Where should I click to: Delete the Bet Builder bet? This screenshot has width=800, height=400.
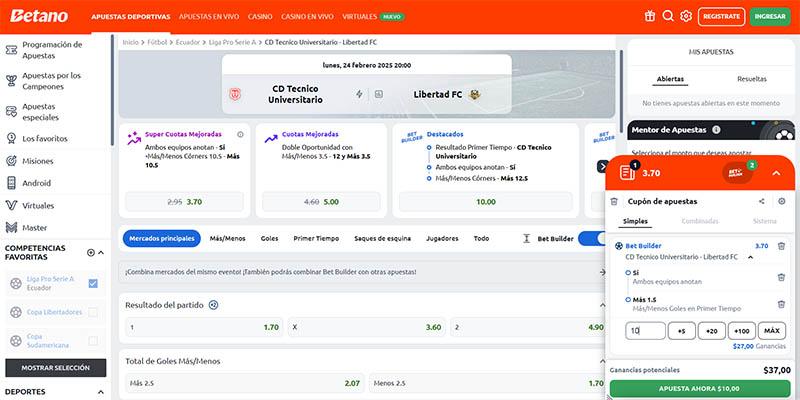click(781, 246)
